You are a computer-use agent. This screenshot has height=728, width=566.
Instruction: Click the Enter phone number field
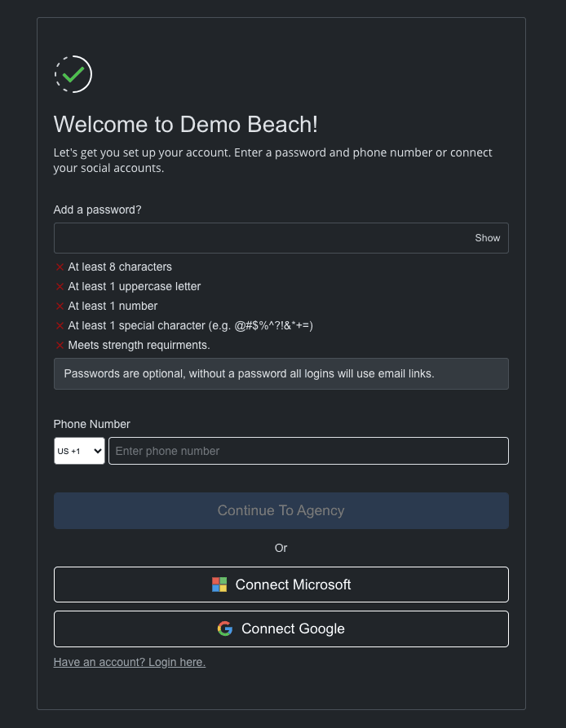click(309, 451)
